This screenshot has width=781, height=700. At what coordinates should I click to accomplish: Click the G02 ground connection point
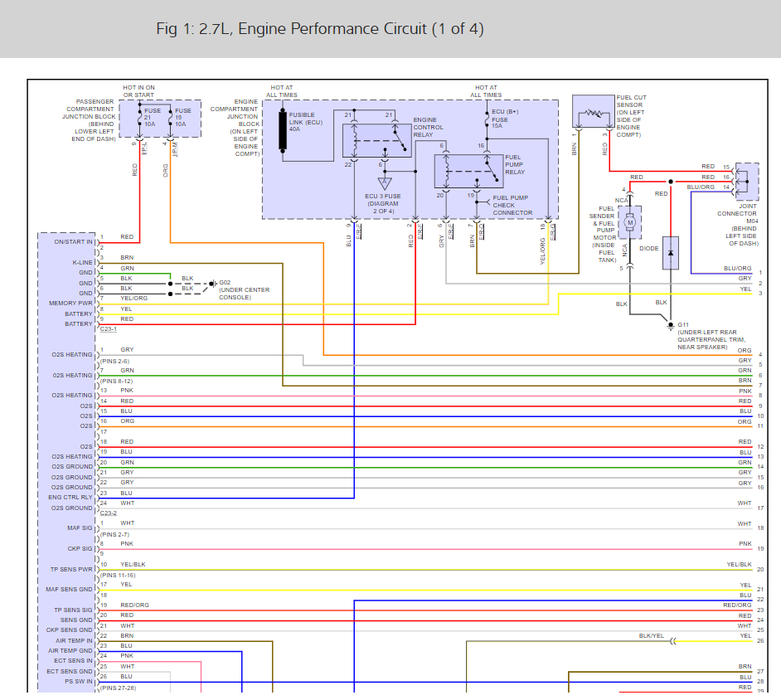coord(211,284)
